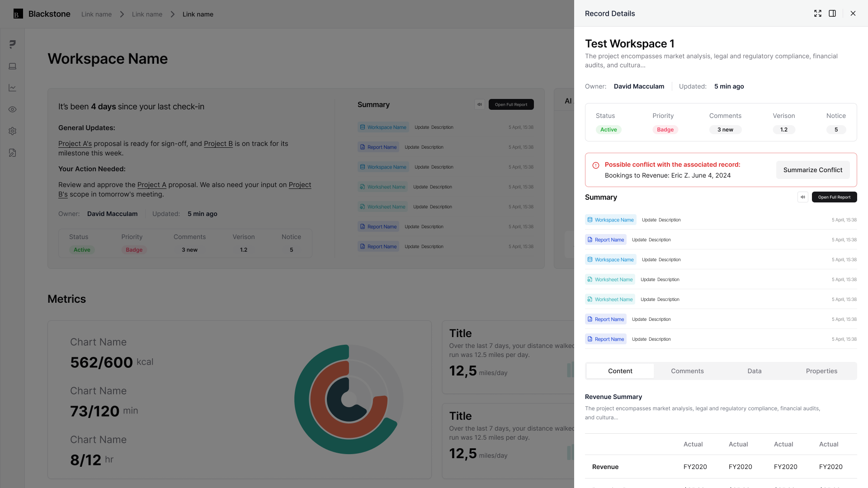The width and height of the screenshot is (868, 488).
Task: Open first Workspace Name tag in panel summary
Action: click(611, 220)
